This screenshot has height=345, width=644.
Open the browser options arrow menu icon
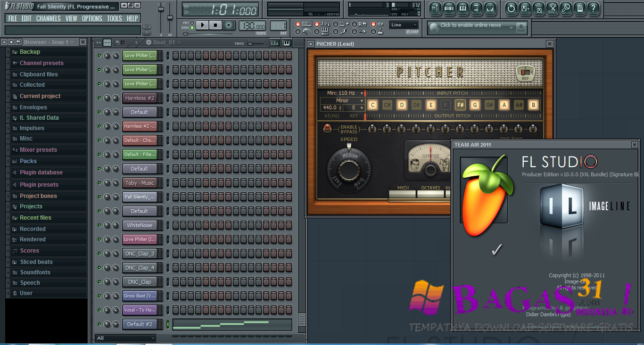point(4,42)
